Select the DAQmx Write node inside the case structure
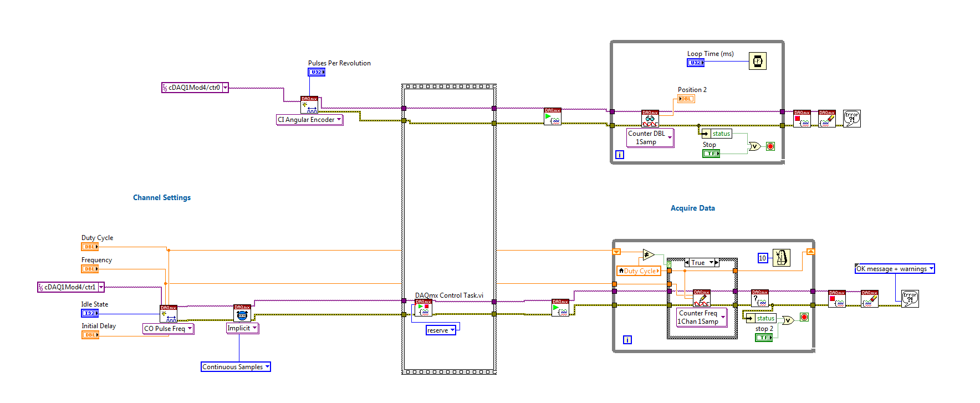Image resolution: width=980 pixels, height=403 pixels. 702,298
